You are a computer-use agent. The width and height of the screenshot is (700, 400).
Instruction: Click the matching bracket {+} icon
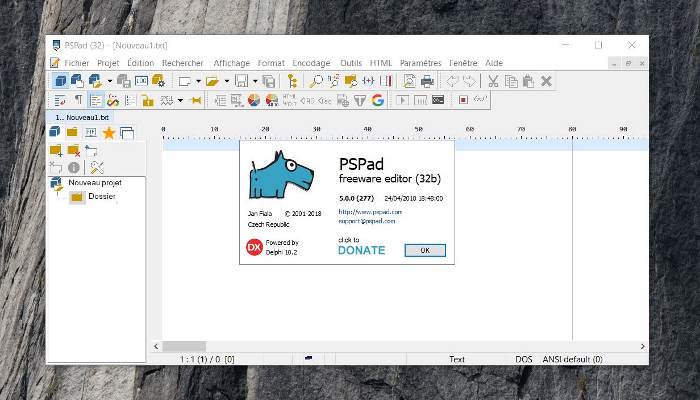(368, 81)
